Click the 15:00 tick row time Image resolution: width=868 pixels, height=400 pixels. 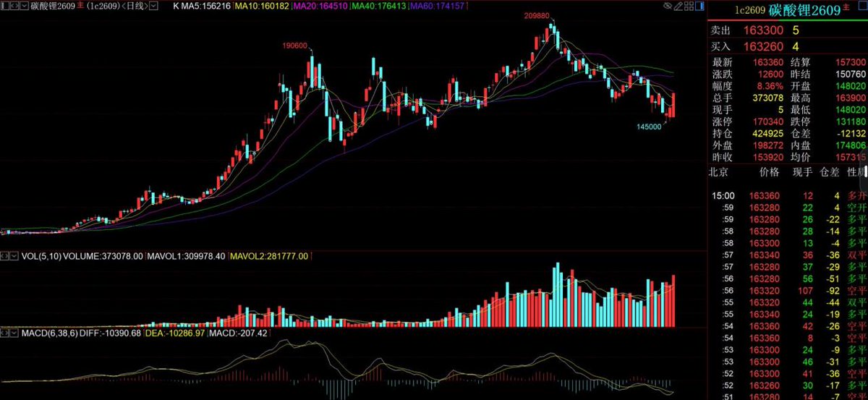723,195
